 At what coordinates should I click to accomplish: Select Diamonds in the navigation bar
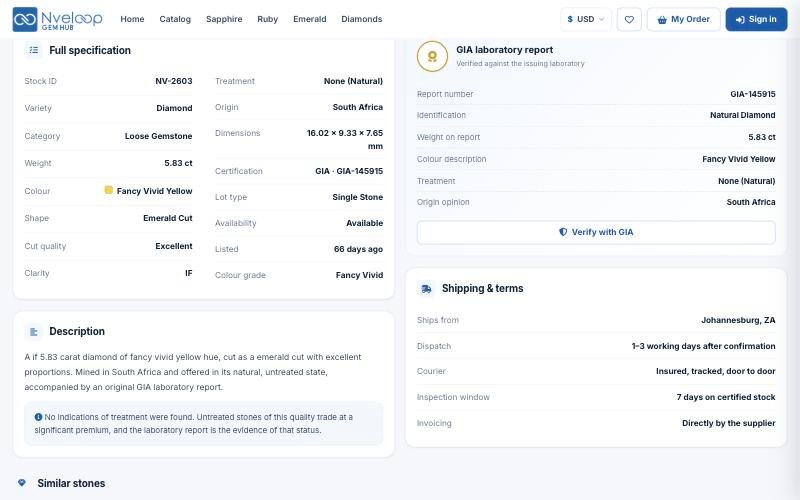(x=362, y=19)
